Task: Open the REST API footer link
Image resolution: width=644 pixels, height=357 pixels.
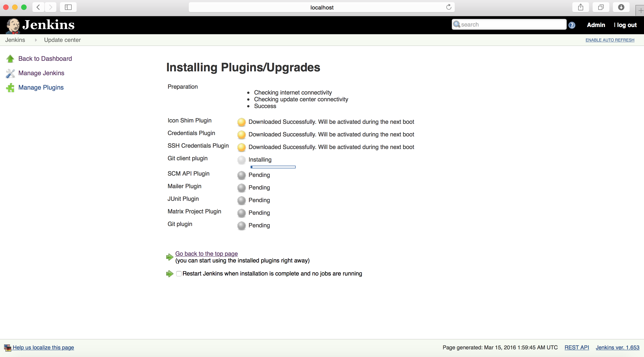Action: (x=577, y=348)
